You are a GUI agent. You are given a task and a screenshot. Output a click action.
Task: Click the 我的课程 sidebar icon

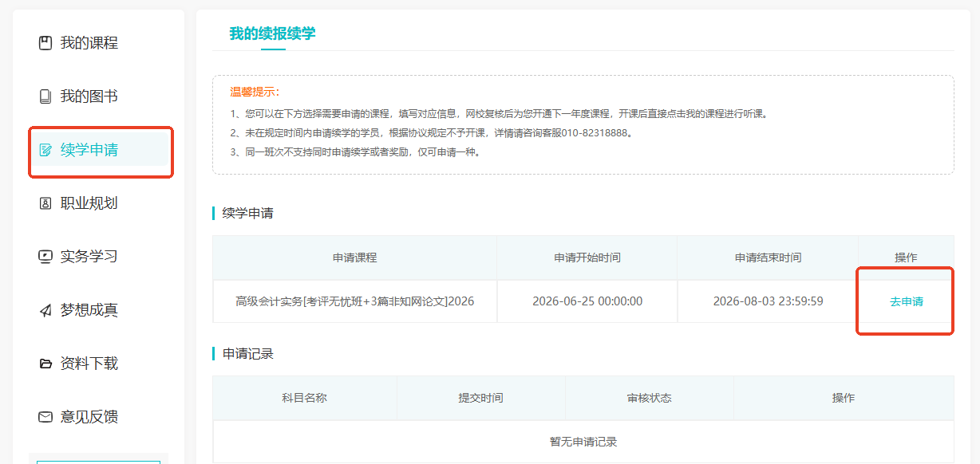[x=45, y=43]
